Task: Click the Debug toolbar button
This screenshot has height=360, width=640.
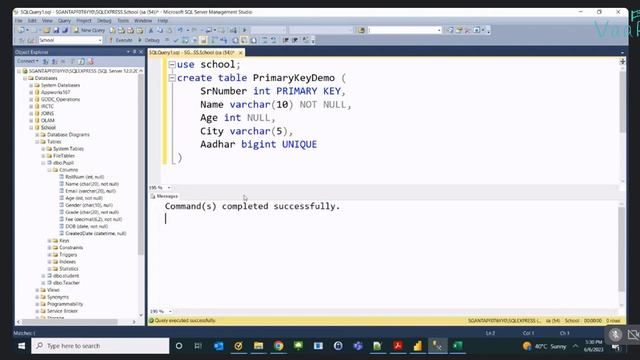Action: pos(149,40)
